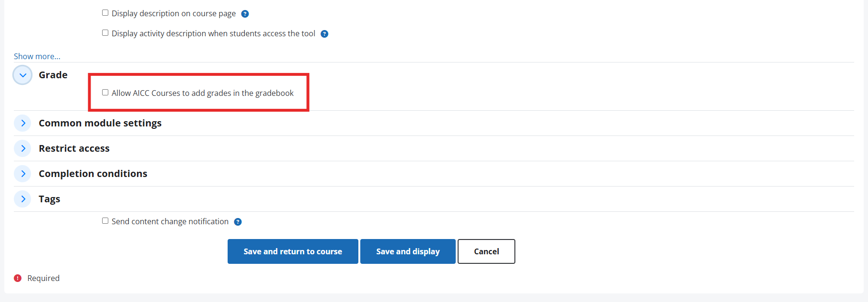Click the Completion conditions heading text
This screenshot has height=302, width=868.
pyautogui.click(x=93, y=174)
